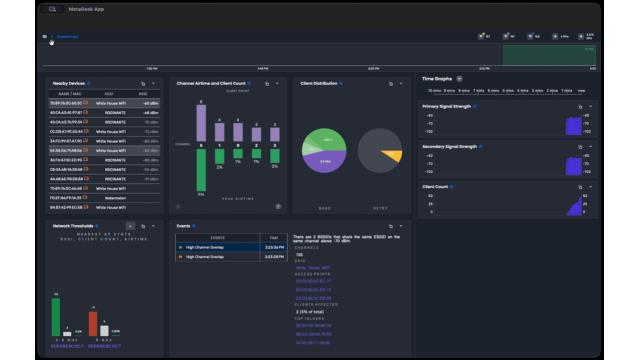Viewport: 640px width, 360px height.
Task: Click the info icon next to Client Distribution
Action: point(341,84)
